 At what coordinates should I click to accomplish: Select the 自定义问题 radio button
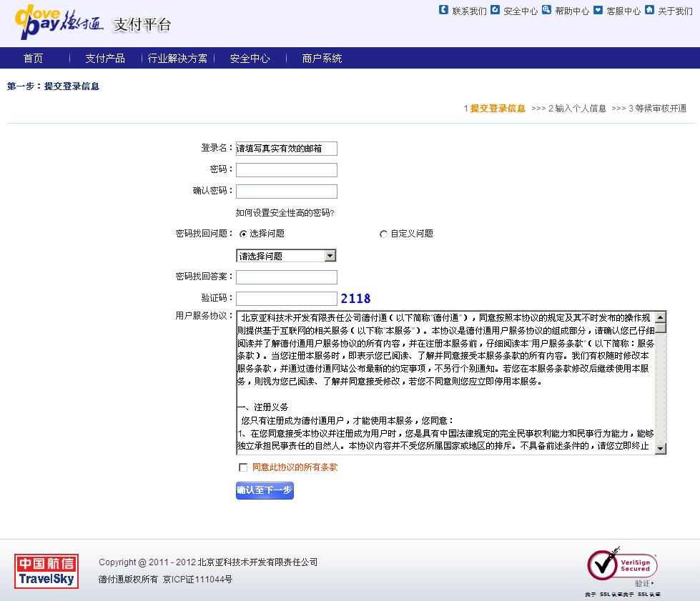coord(384,234)
